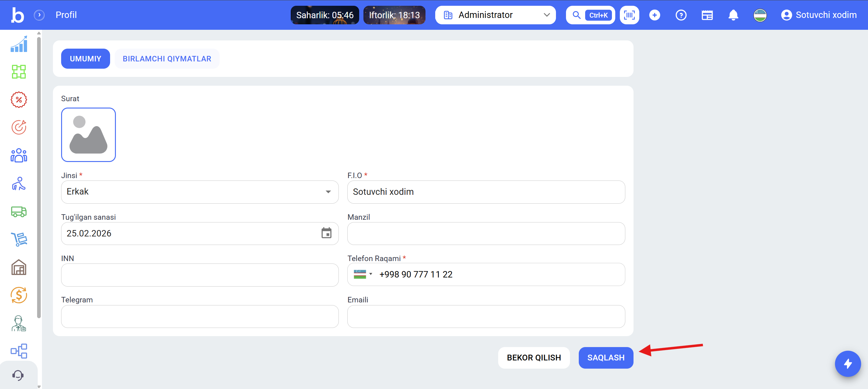This screenshot has height=389, width=868.
Task: Expand the Administrator role dropdown
Action: point(495,15)
